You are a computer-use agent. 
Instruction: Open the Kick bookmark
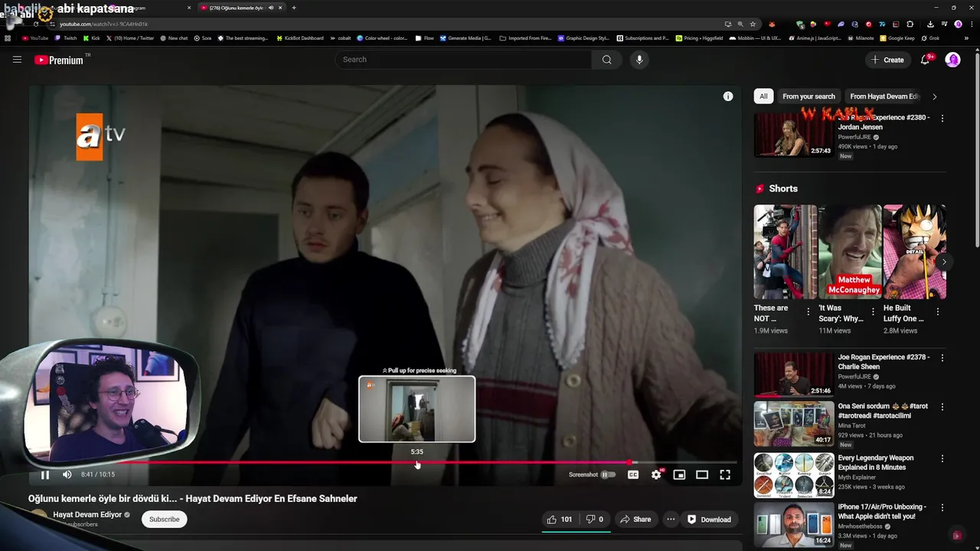click(92, 37)
